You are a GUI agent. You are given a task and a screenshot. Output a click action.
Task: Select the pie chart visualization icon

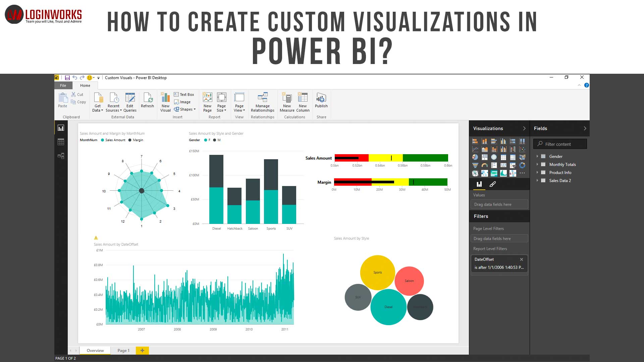(x=475, y=157)
